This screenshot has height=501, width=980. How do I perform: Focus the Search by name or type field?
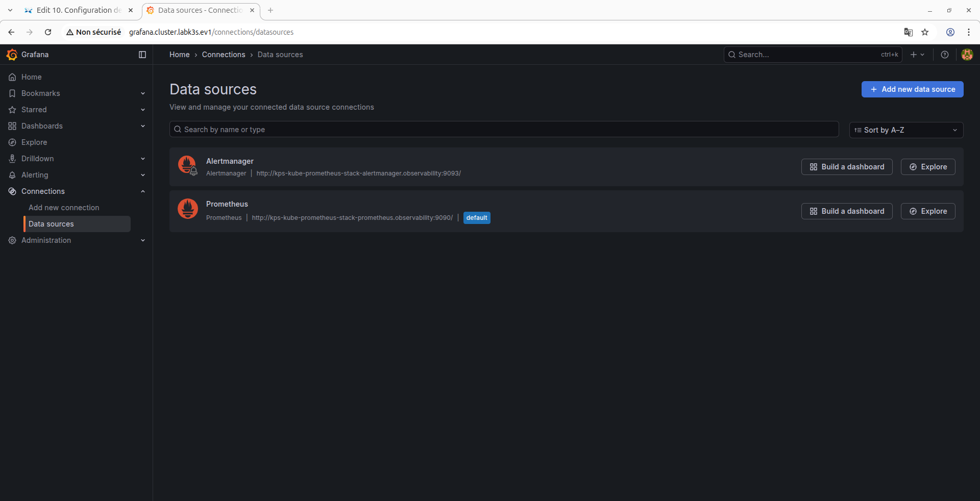pos(504,129)
